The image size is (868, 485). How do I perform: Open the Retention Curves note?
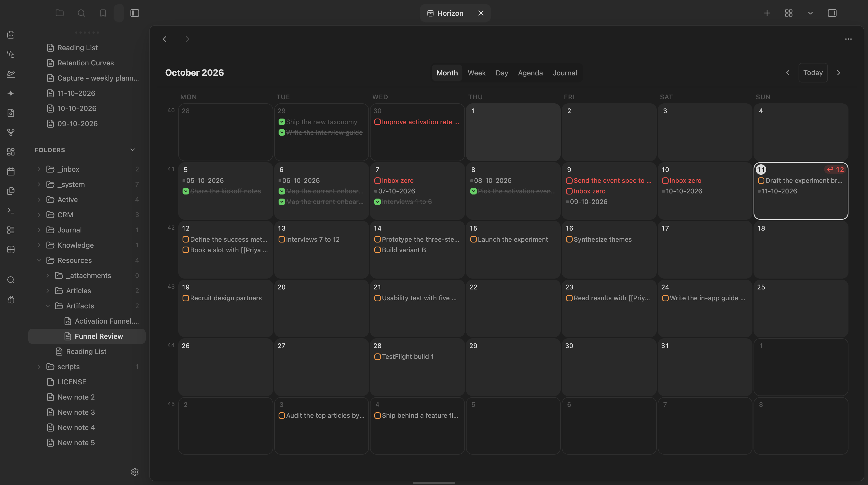coord(86,63)
